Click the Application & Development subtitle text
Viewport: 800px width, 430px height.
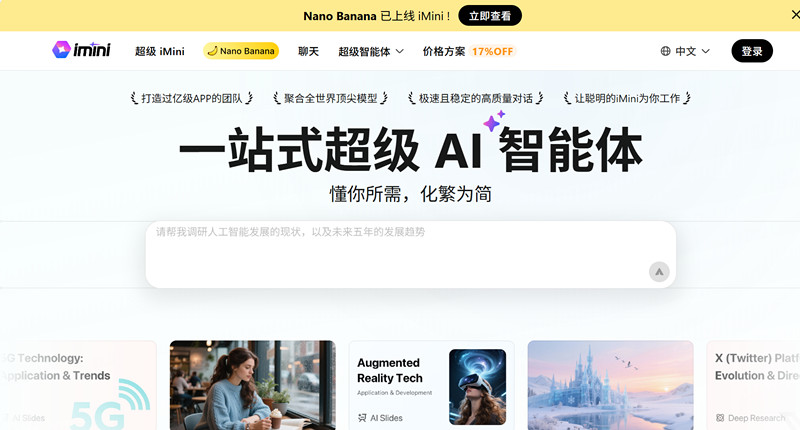tap(394, 393)
